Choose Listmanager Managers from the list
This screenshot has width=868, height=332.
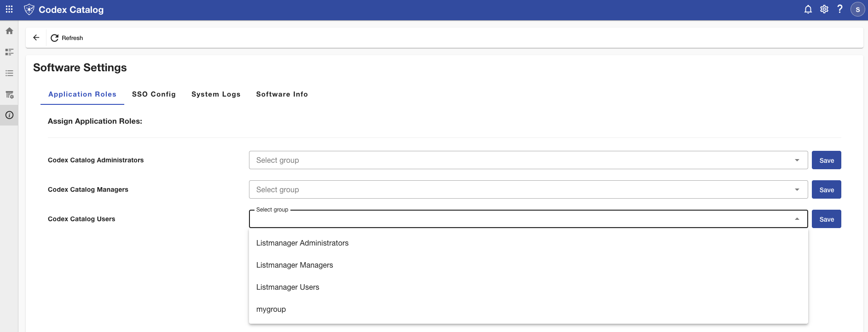point(528,265)
